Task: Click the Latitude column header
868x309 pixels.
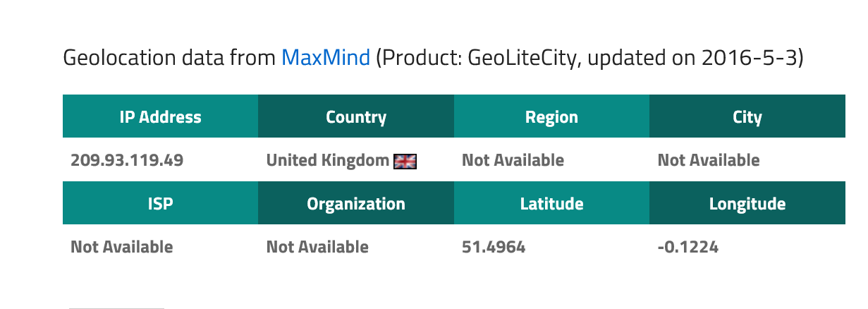Action: tap(551, 205)
